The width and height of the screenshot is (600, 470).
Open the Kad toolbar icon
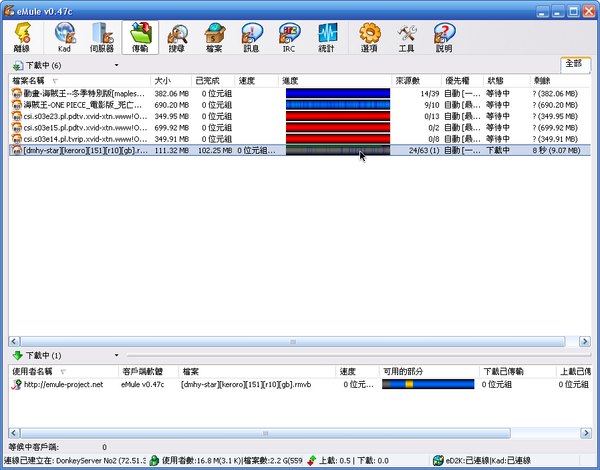click(64, 38)
